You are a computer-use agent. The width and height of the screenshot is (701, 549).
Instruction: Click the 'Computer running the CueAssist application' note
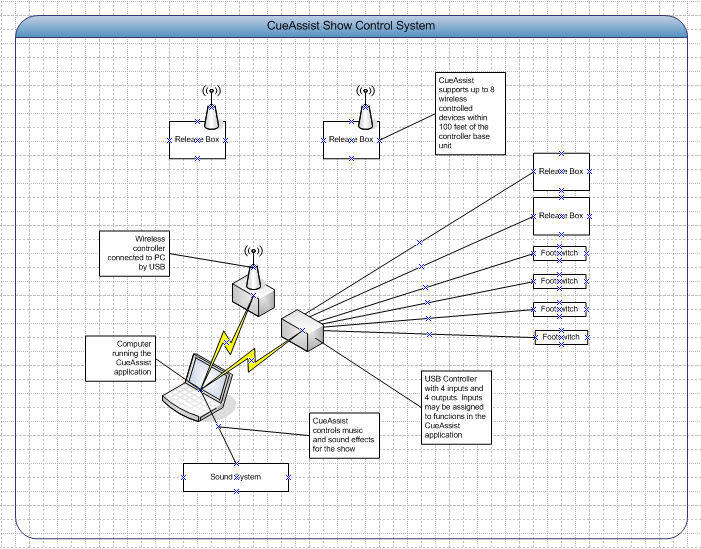(x=121, y=359)
